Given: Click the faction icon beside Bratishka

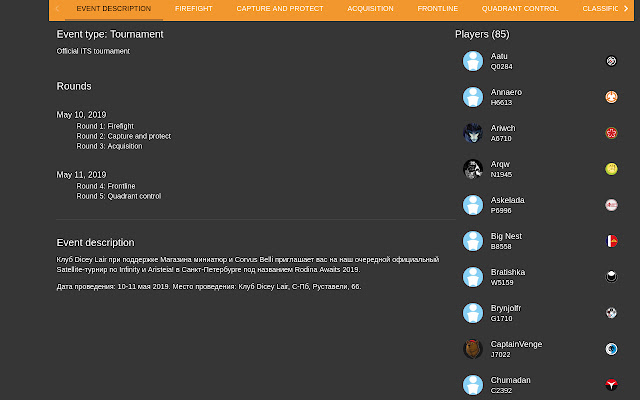Looking at the screenshot, I should click(611, 277).
